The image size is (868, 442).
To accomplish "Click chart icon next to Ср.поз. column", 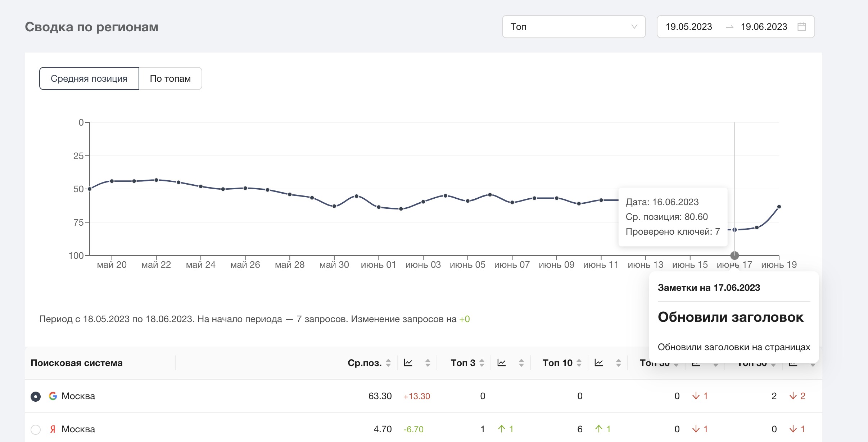I will 408,363.
